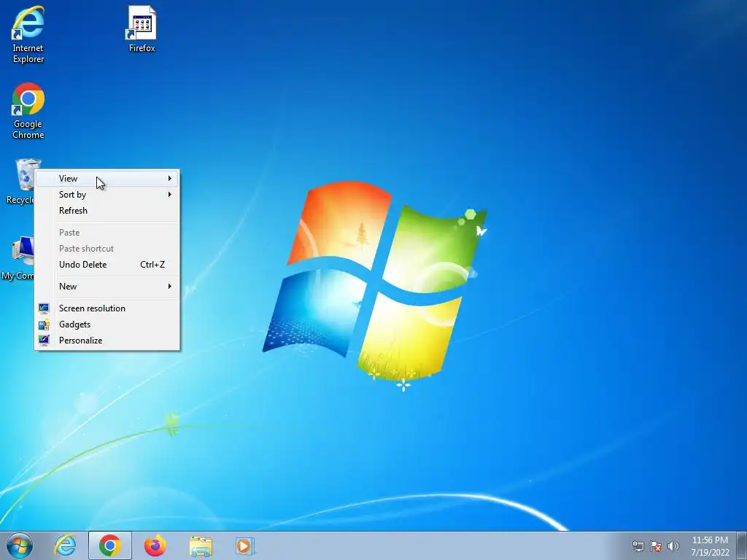Open Windows Explorer from the taskbar
The image size is (747, 560).
click(201, 545)
